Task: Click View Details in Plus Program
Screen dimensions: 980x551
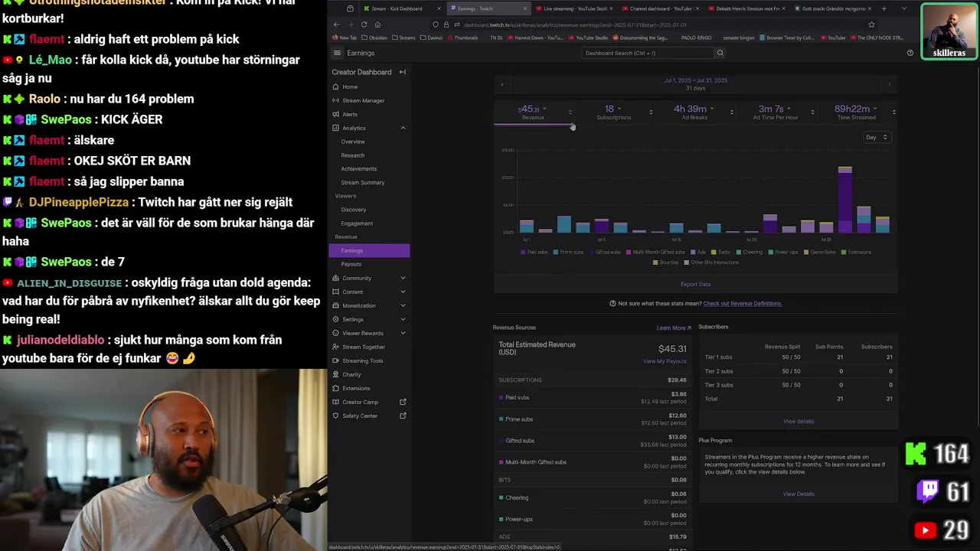Action: click(799, 494)
